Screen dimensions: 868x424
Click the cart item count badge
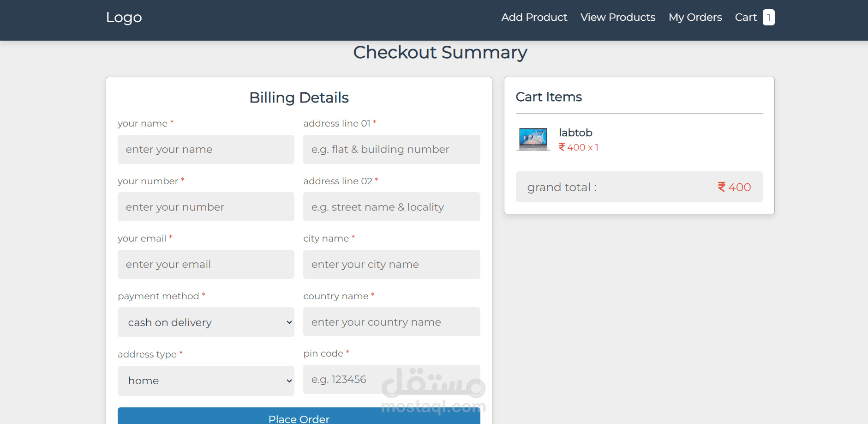(x=768, y=18)
